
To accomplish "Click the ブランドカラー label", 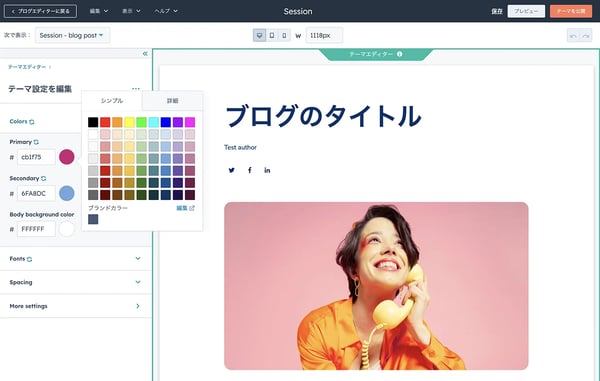I will pyautogui.click(x=108, y=208).
